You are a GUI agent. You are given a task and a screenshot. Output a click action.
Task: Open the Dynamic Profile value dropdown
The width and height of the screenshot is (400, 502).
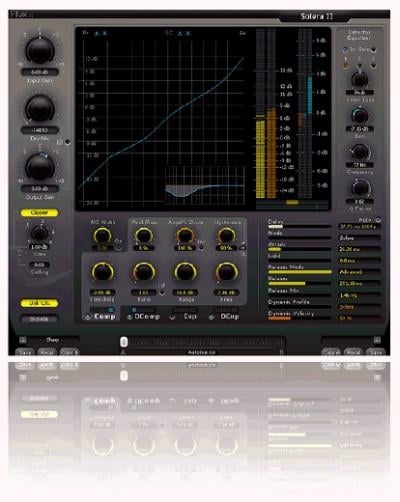[x=359, y=307]
